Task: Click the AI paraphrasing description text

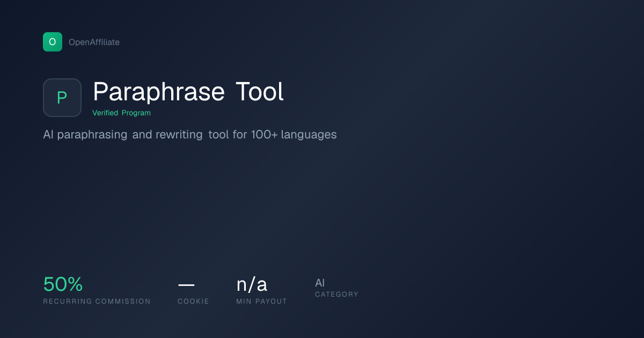Action: click(190, 135)
